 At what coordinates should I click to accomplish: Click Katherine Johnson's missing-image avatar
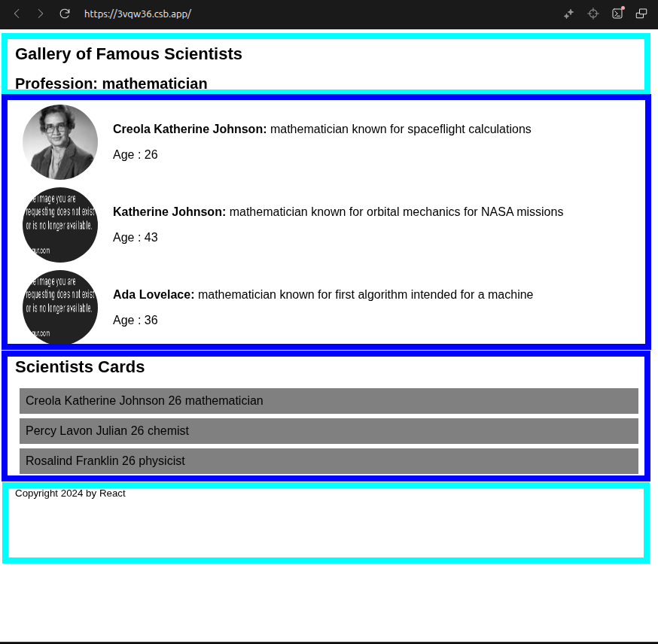[x=60, y=225]
